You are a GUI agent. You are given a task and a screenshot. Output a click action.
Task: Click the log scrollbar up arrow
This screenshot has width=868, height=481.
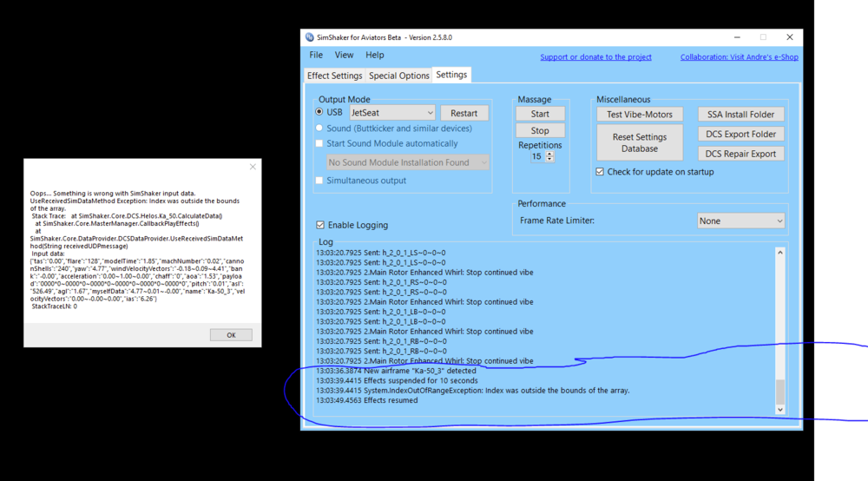tap(780, 253)
